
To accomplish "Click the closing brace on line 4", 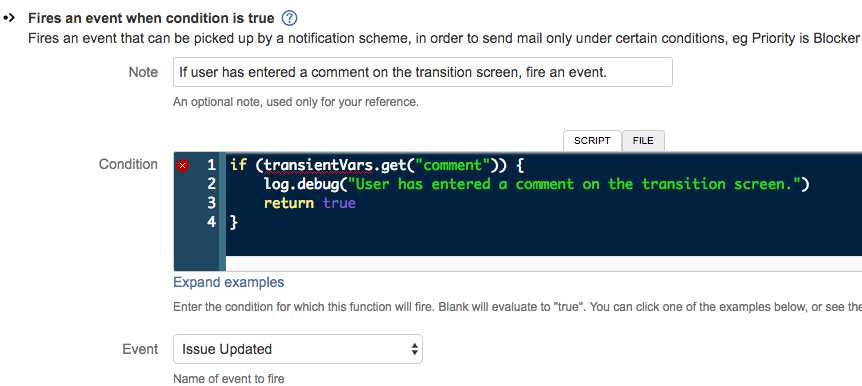I will click(x=234, y=222).
